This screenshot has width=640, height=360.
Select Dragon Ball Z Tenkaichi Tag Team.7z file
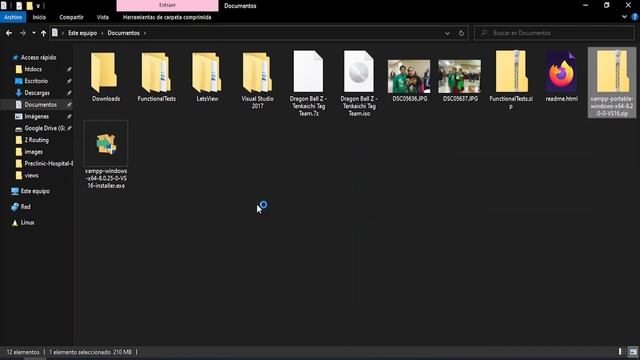pos(309,83)
